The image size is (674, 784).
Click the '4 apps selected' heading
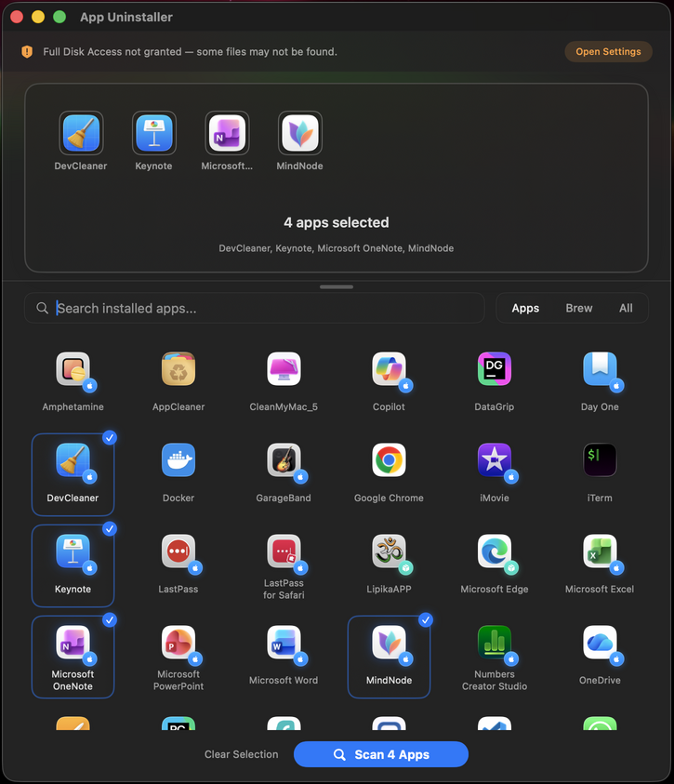coord(337,222)
